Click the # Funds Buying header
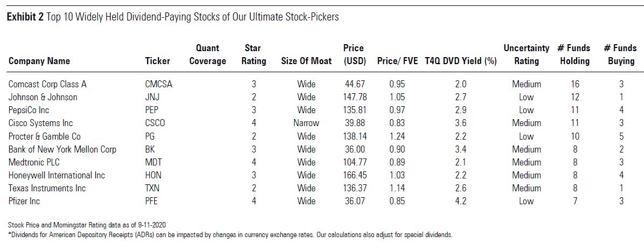Image resolution: width=644 pixels, height=249 pixels. pyautogui.click(x=621, y=55)
